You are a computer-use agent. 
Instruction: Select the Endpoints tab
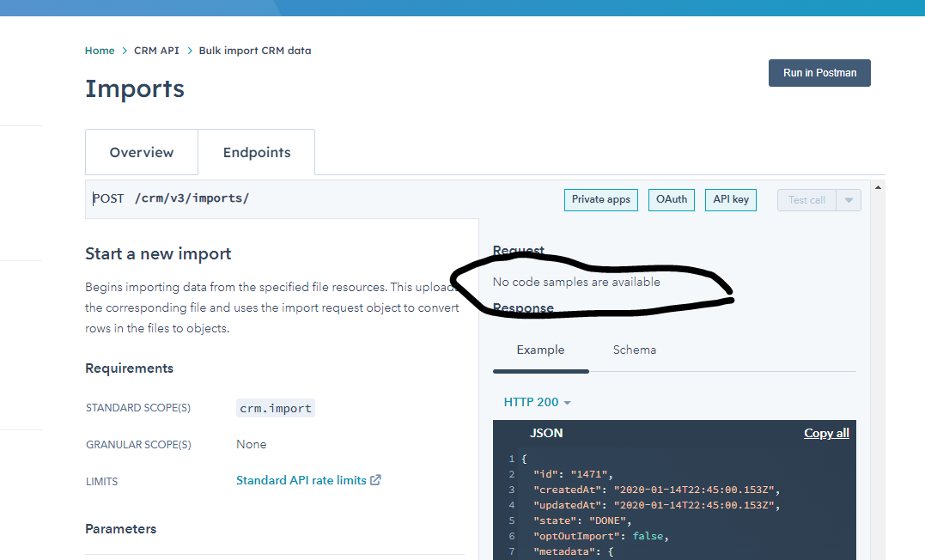tap(256, 152)
